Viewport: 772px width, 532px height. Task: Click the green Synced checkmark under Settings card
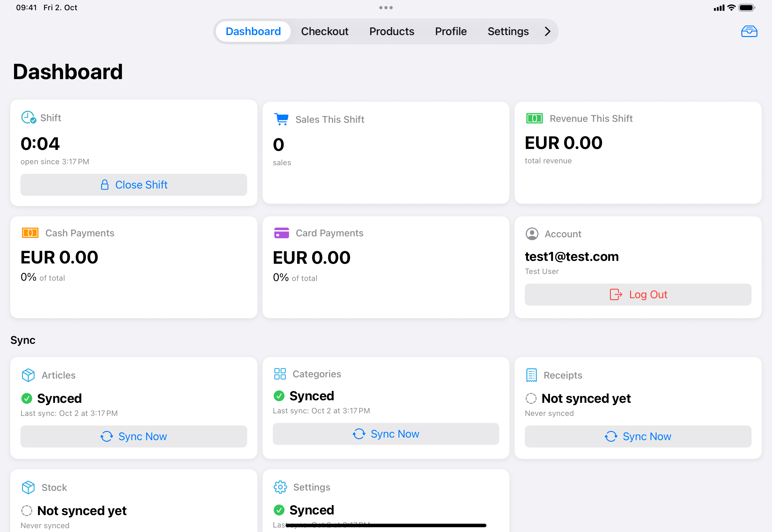click(x=279, y=510)
